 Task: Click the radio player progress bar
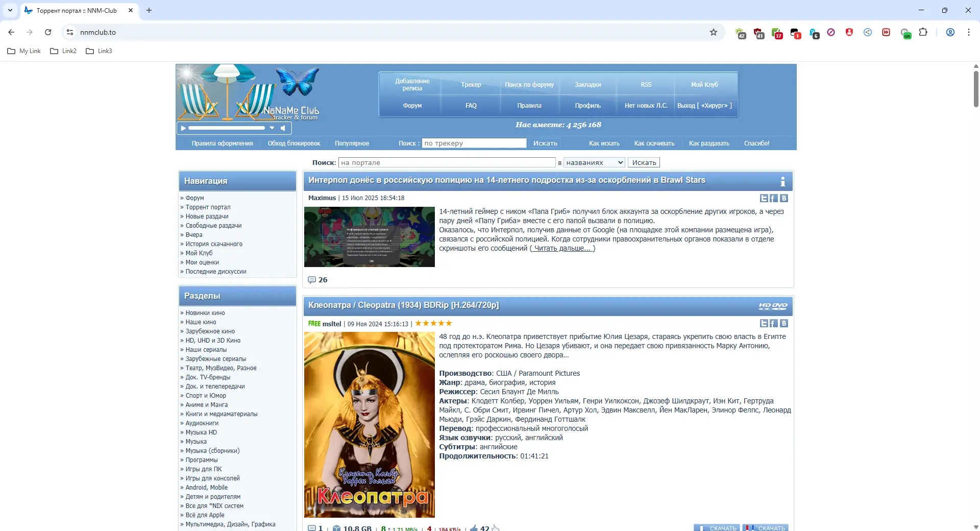pyautogui.click(x=227, y=128)
